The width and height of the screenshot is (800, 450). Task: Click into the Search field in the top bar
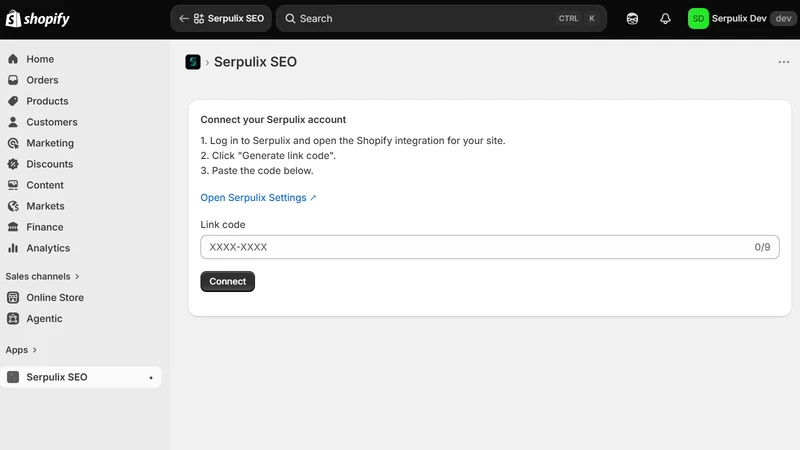click(441, 18)
